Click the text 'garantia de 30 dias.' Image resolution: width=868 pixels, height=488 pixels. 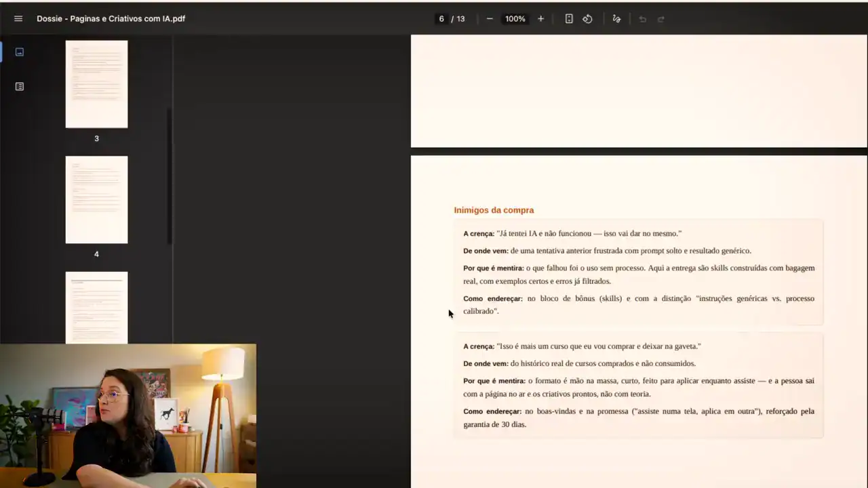[495, 425]
